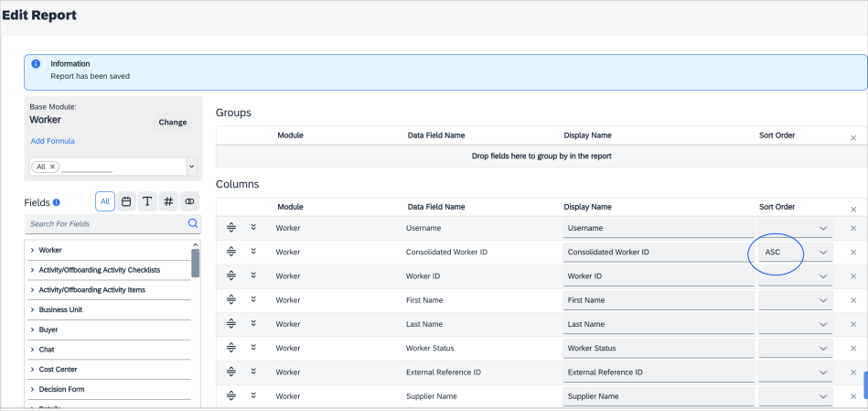Viewport: 868px width, 411px height.
Task: Filter fields by link type icon
Action: click(x=189, y=201)
